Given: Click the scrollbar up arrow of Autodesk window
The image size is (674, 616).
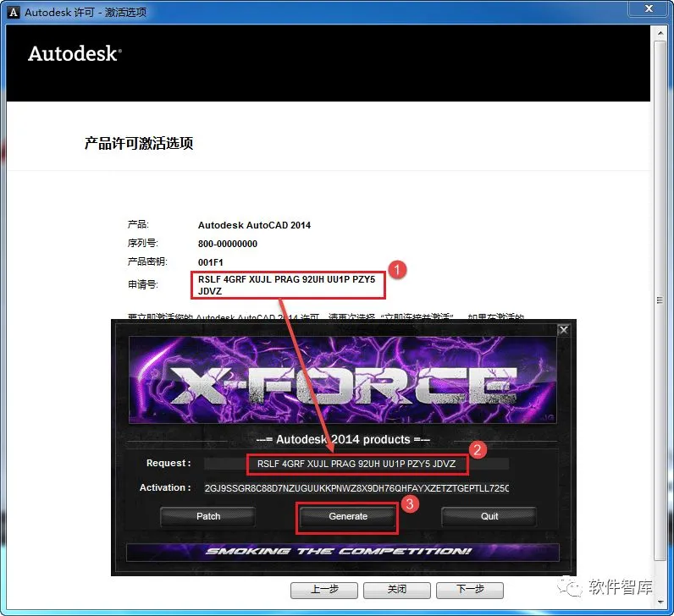Looking at the screenshot, I should tap(660, 33).
